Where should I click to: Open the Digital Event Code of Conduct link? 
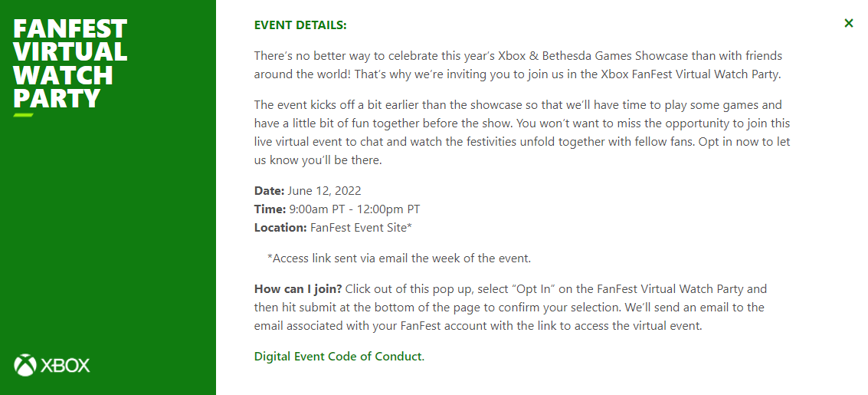339,356
